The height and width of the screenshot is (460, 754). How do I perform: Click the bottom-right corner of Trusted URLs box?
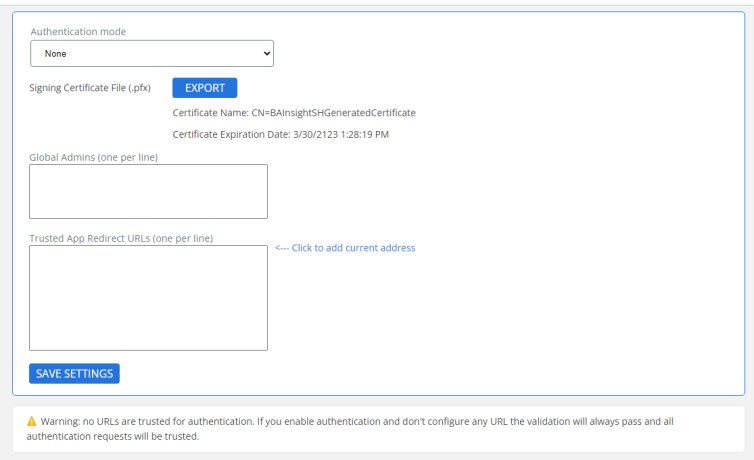(264, 347)
